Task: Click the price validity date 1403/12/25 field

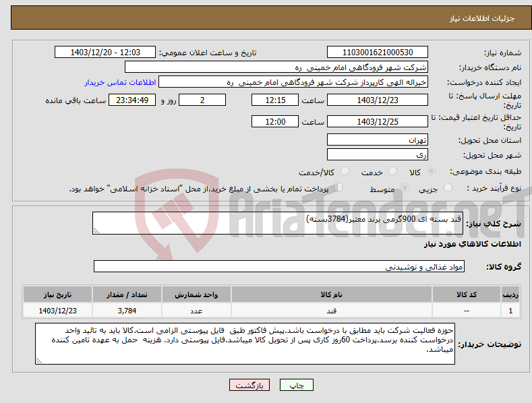Action: click(x=378, y=121)
